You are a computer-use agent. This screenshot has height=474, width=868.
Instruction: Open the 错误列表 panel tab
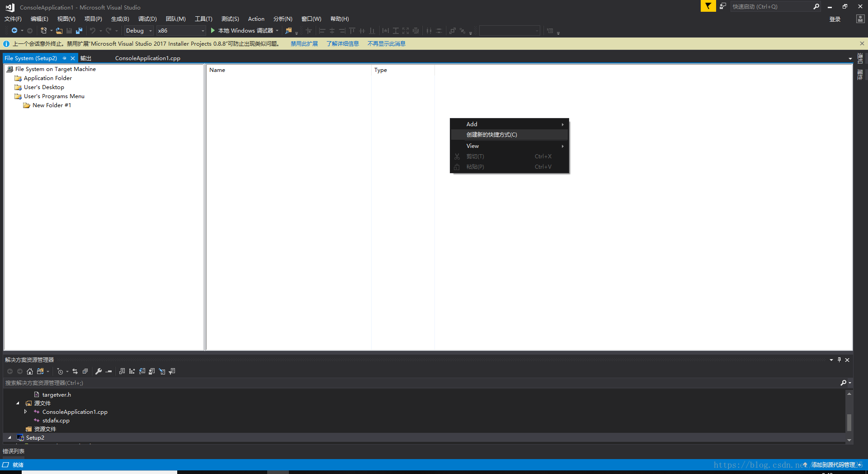point(14,451)
